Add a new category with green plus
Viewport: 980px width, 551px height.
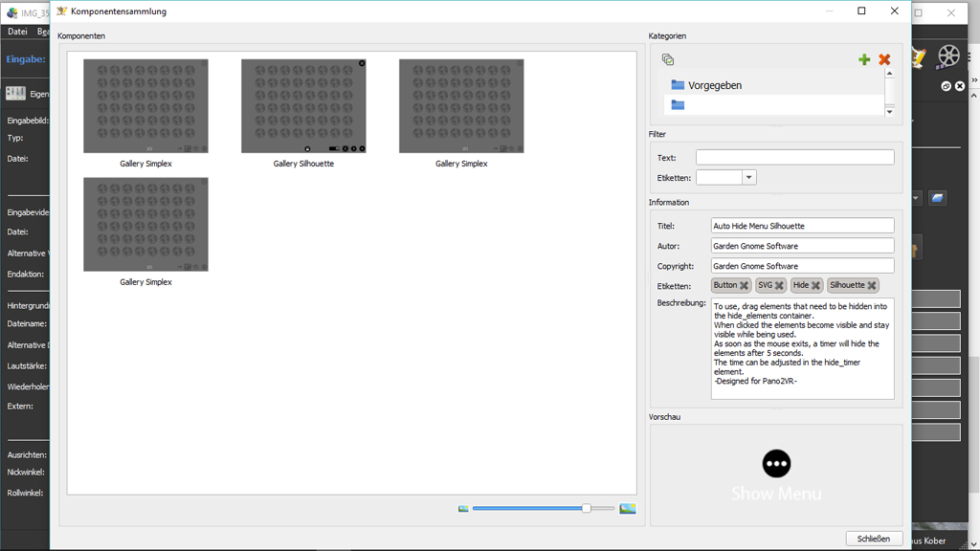[x=864, y=59]
